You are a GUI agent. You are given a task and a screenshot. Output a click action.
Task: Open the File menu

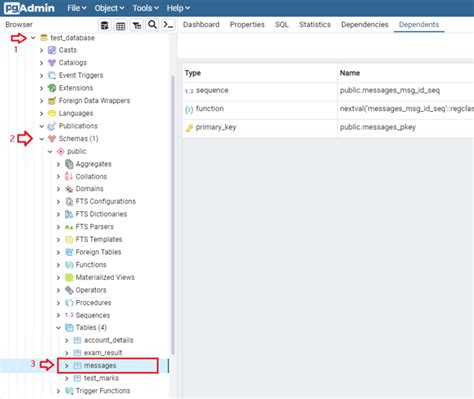point(77,8)
